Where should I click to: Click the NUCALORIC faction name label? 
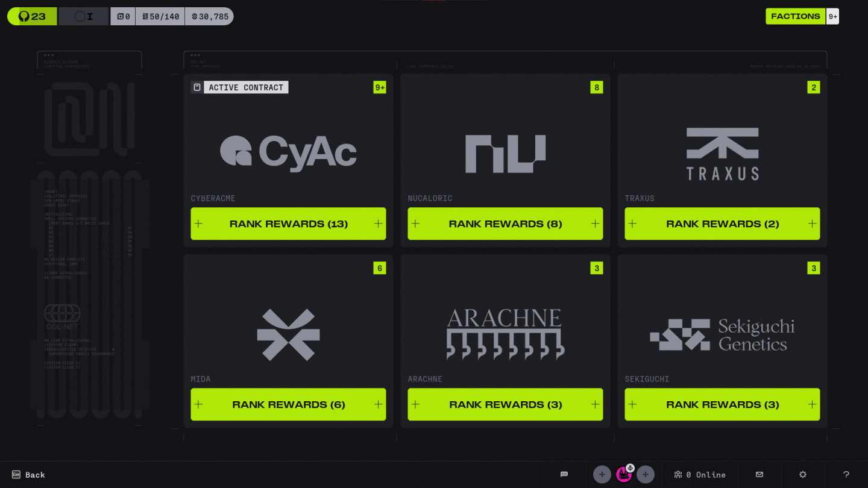[430, 198]
